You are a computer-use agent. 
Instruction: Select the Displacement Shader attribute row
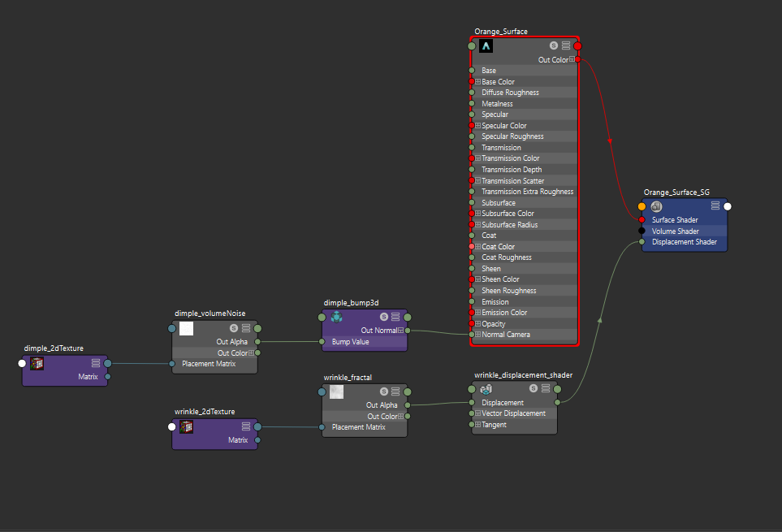click(x=684, y=241)
